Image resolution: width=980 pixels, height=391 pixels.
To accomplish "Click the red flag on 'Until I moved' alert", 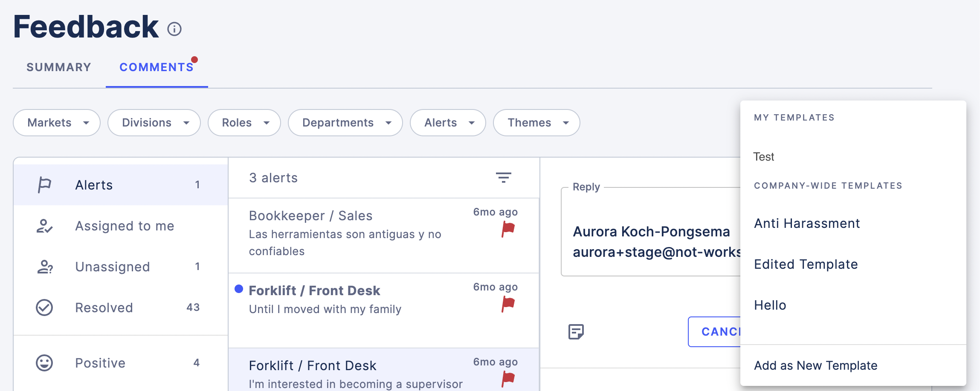I will [508, 305].
